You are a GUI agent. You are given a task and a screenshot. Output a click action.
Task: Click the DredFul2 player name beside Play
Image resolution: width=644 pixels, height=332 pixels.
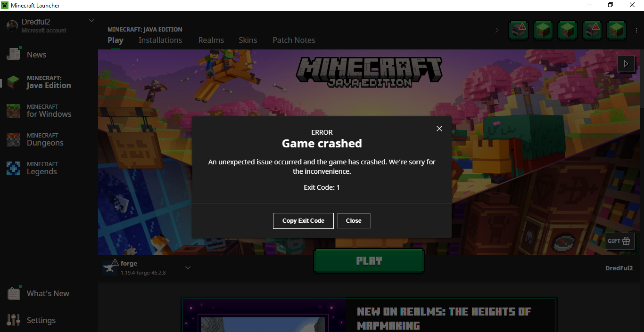click(x=619, y=268)
